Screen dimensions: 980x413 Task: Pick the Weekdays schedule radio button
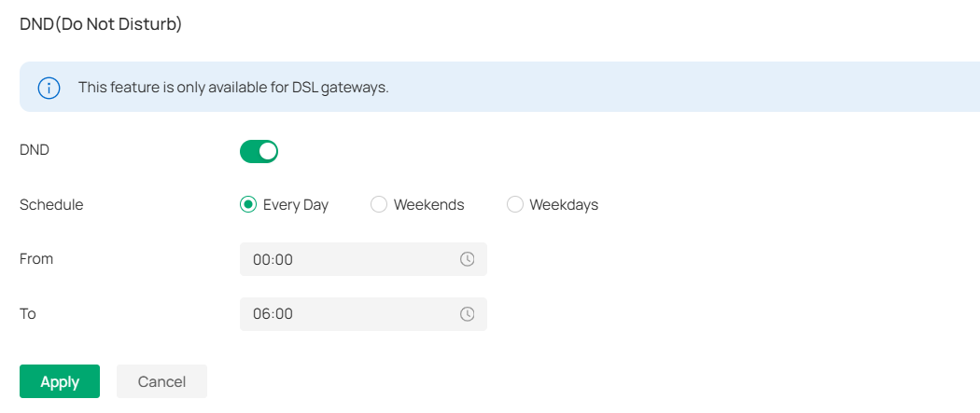click(515, 205)
